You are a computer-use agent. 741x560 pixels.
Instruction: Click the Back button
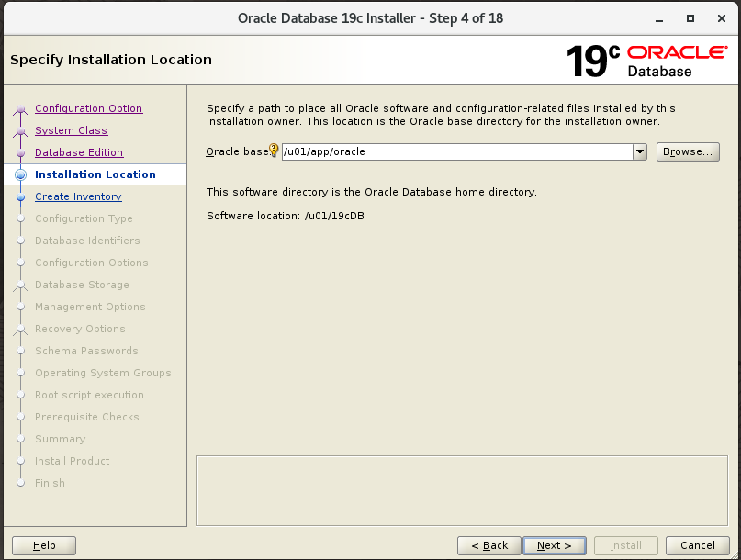[488, 544]
